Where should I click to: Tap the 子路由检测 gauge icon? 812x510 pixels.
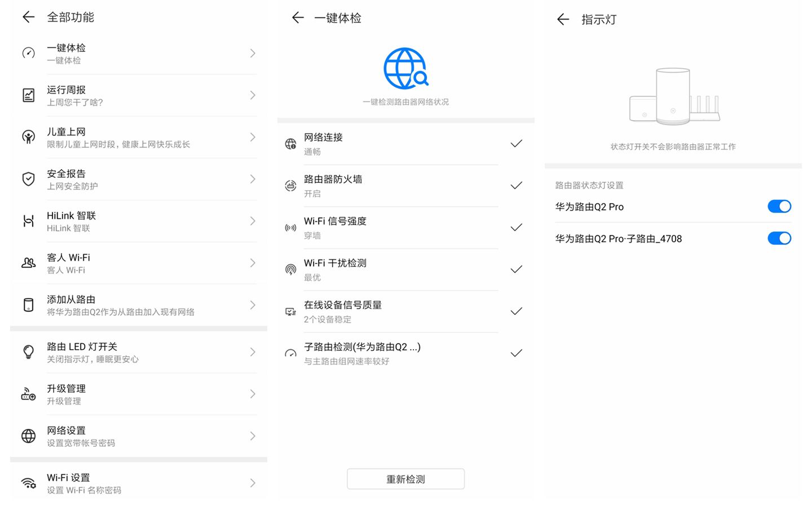tap(290, 354)
